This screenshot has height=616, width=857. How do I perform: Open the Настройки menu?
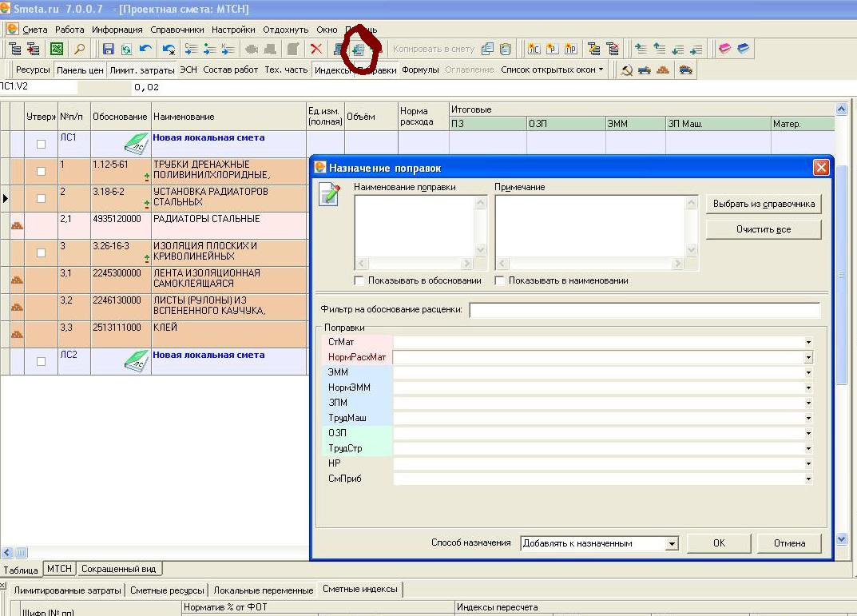click(x=233, y=30)
